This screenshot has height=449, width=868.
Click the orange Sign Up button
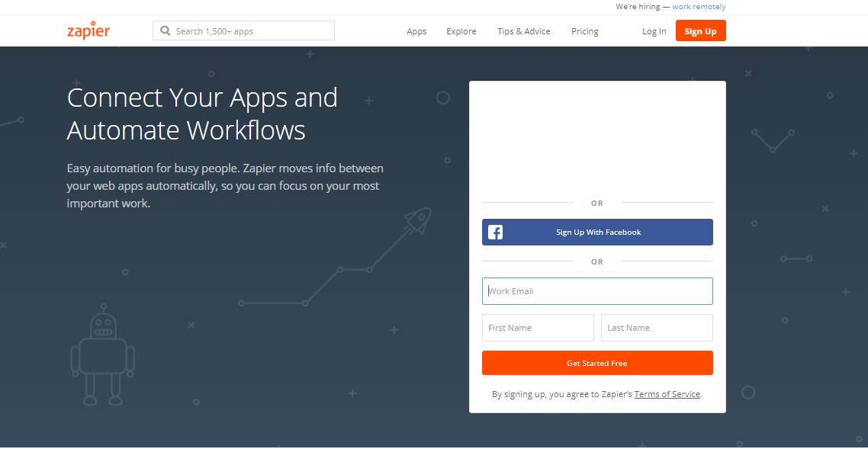pos(700,31)
